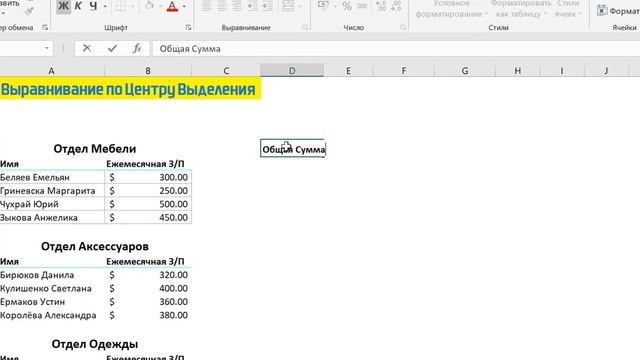Viewport: 640px width, 360px height.
Task: Increase the cell indent
Action: click(267, 6)
